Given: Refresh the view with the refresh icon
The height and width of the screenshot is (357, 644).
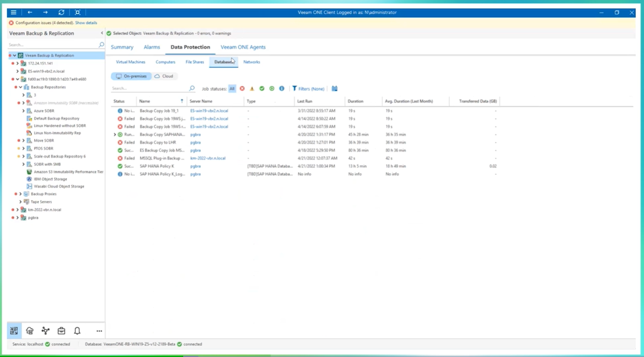Looking at the screenshot, I should pyautogui.click(x=61, y=12).
